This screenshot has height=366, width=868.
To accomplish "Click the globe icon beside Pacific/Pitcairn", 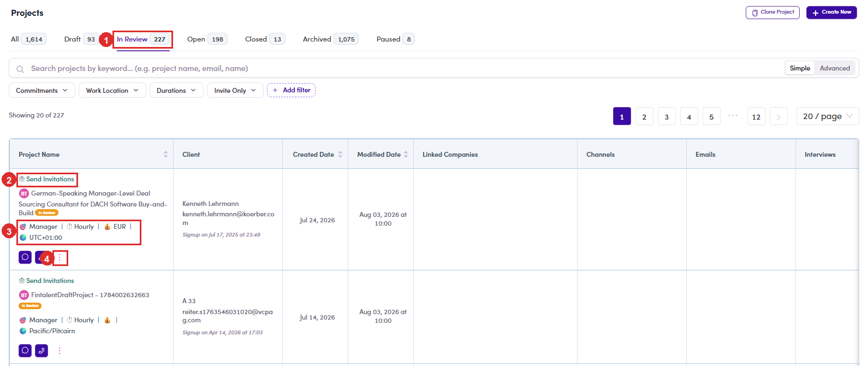I will coord(23,331).
